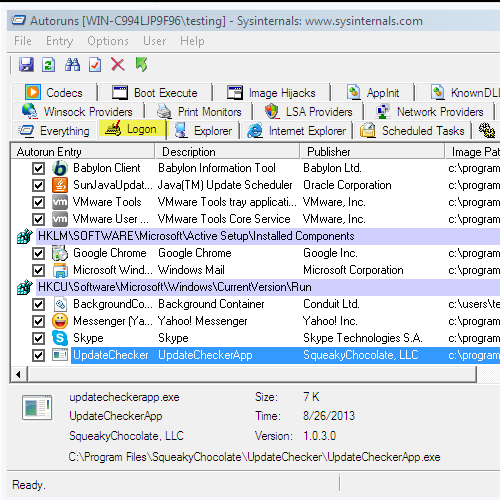
Task: Click the Microsoft Windows Mail entry icon
Action: (x=60, y=270)
